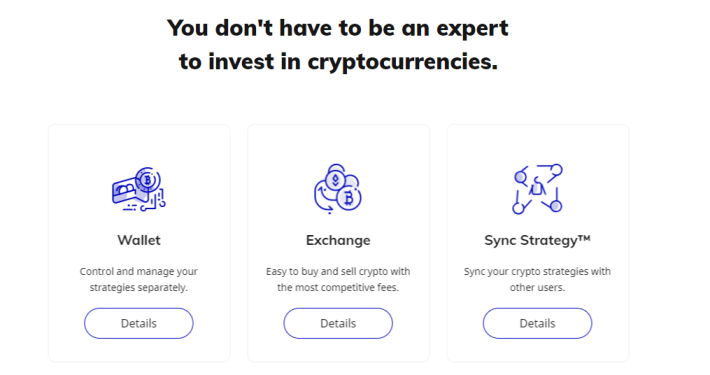710x375 pixels.
Task: Open Details for the Wallet feature
Action: pyautogui.click(x=139, y=323)
